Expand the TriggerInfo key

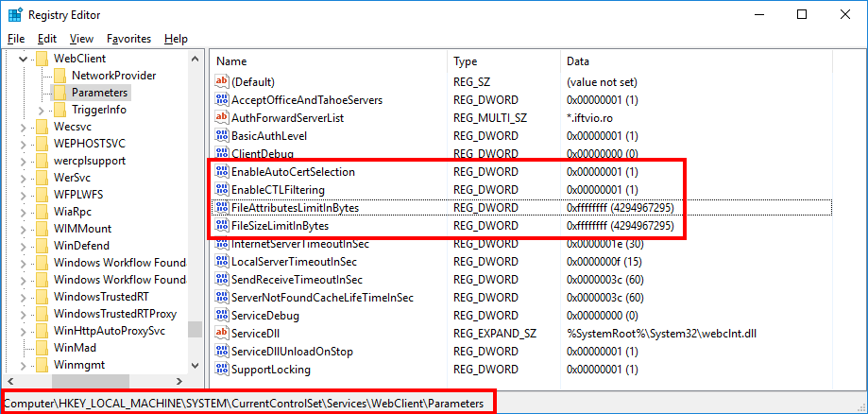point(42,111)
